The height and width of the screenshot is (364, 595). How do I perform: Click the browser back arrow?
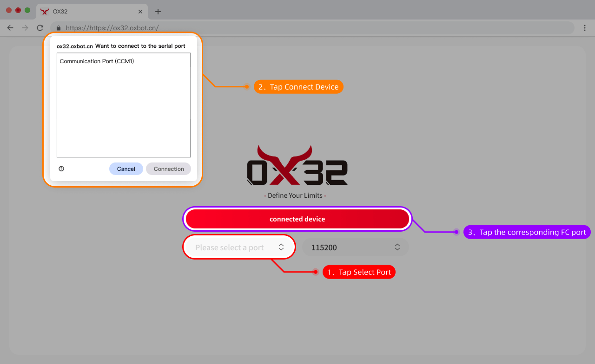point(10,28)
